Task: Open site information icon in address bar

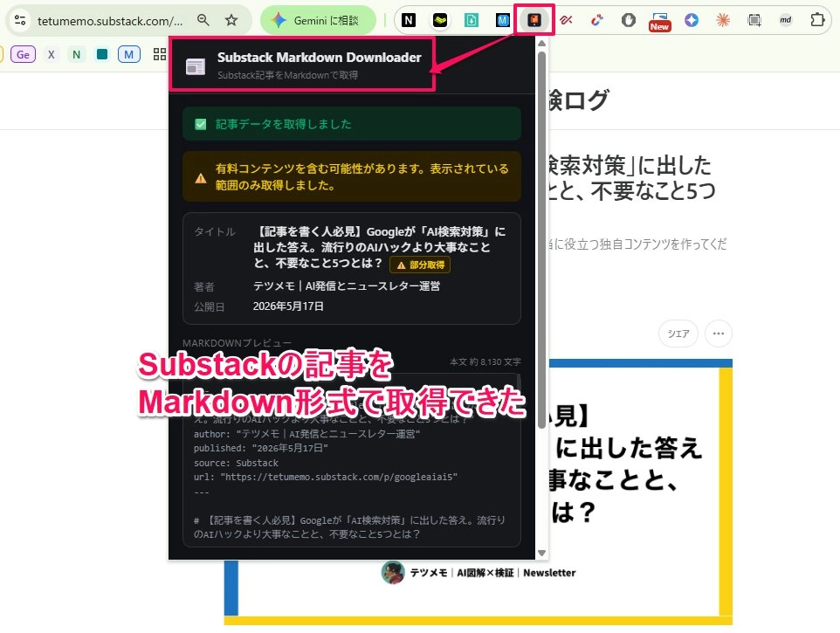Action: tap(20, 20)
